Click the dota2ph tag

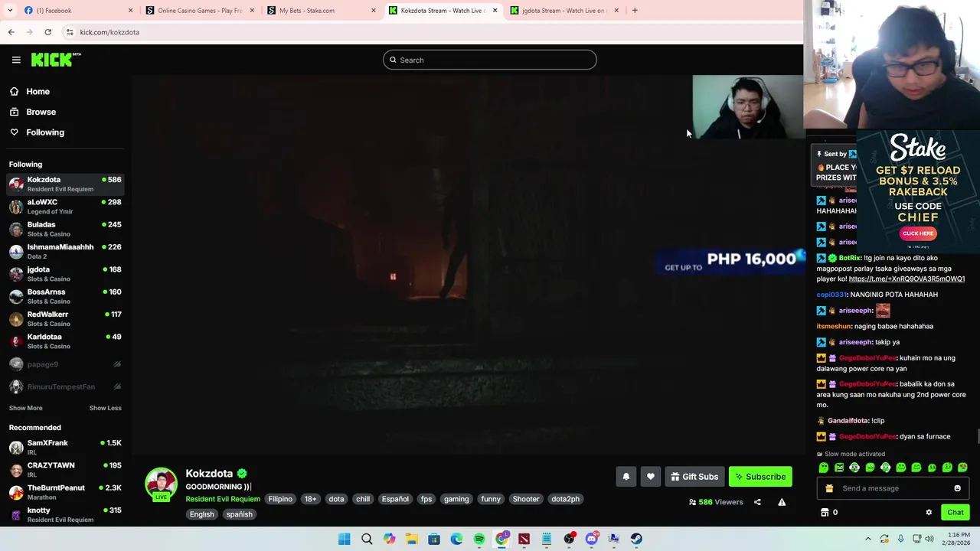click(x=565, y=499)
